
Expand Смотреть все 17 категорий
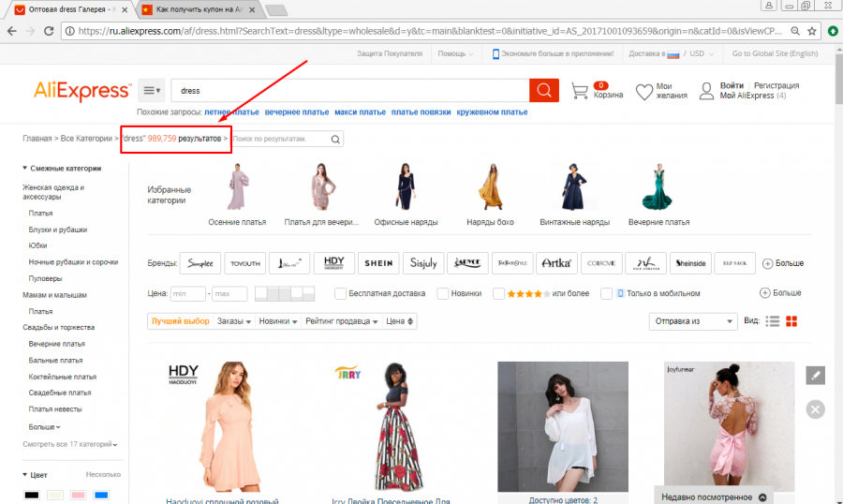click(71, 444)
